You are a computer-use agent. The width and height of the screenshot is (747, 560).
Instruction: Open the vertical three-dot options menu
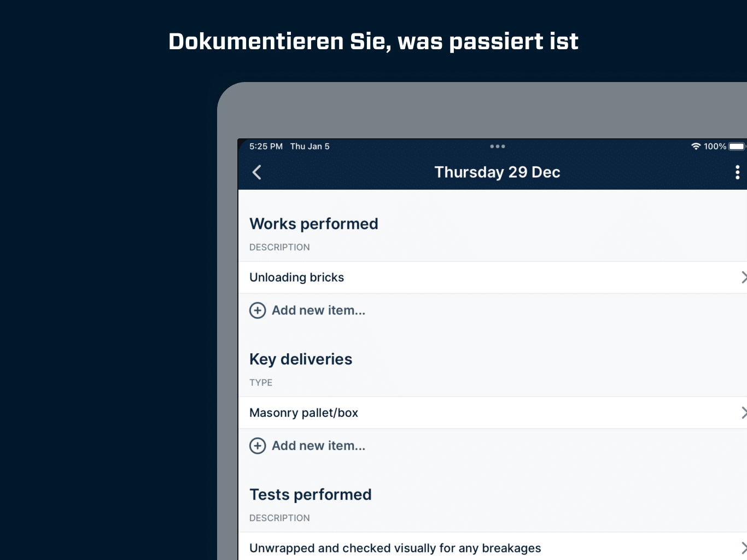pyautogui.click(x=737, y=172)
